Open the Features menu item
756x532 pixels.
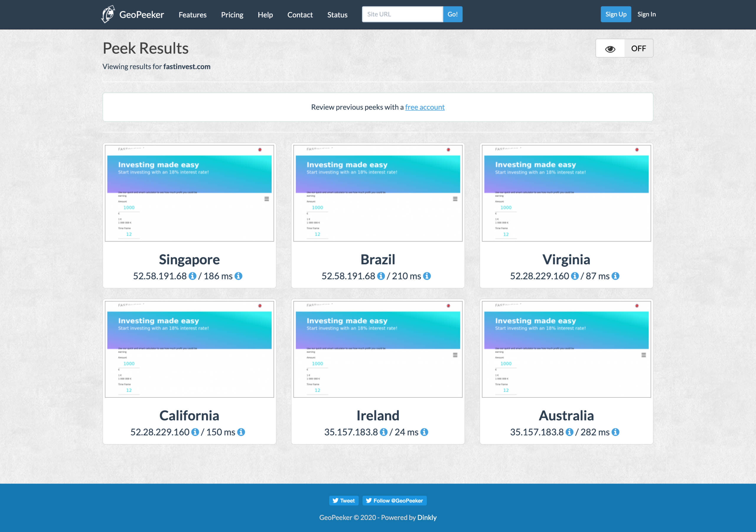click(193, 15)
